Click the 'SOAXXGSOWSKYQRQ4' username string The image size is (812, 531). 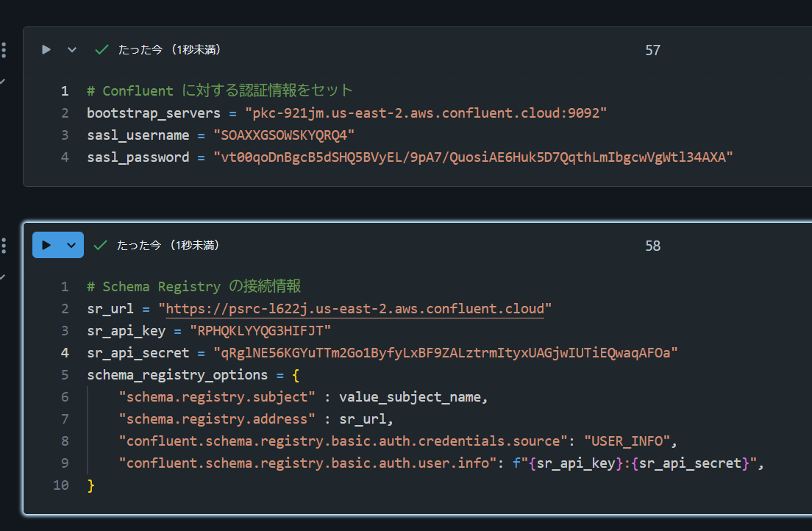[284, 135]
